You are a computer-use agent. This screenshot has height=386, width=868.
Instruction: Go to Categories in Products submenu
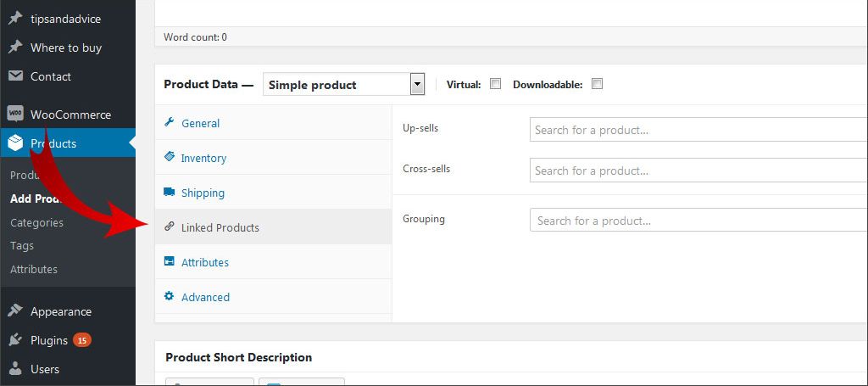click(x=36, y=222)
